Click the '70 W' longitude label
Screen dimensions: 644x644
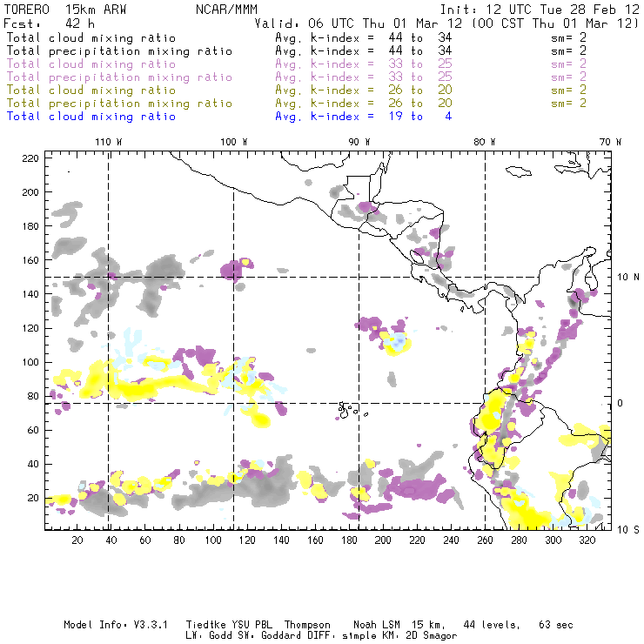point(610,142)
